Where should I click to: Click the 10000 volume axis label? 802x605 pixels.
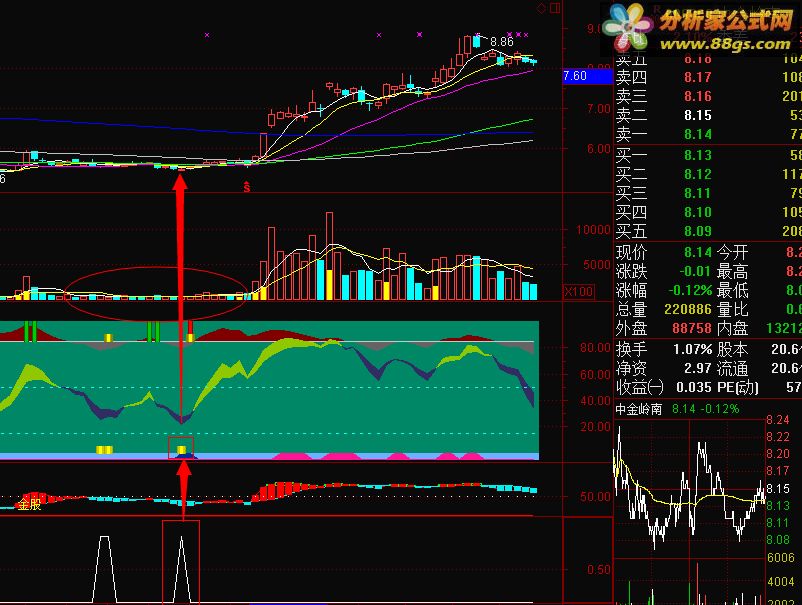coord(593,230)
